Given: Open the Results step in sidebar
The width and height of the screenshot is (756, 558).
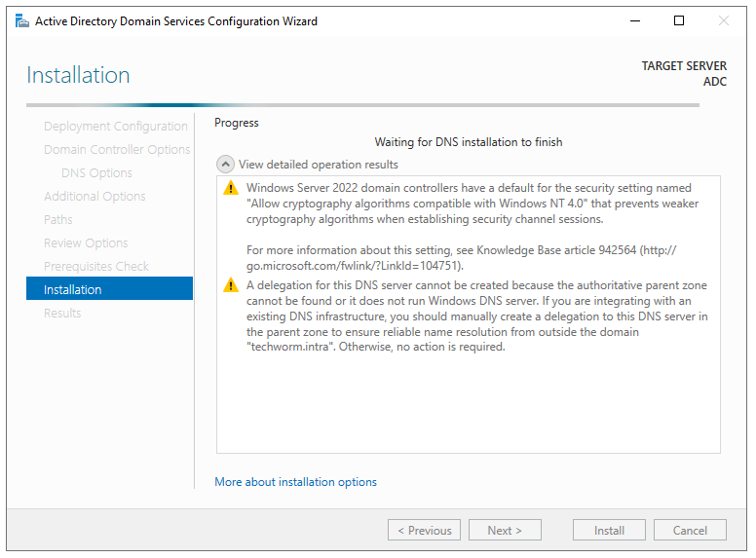Looking at the screenshot, I should coord(62,314).
